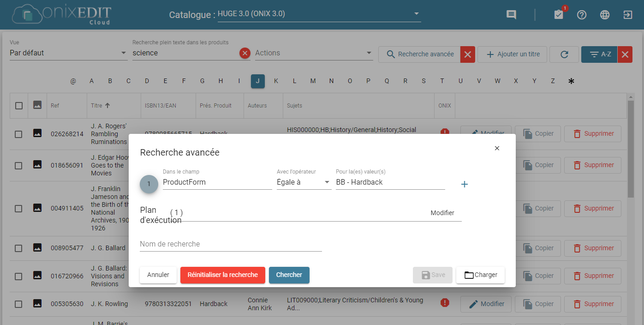The height and width of the screenshot is (325, 644).
Task: Check the row 004911405 checkbox
Action: point(18,209)
